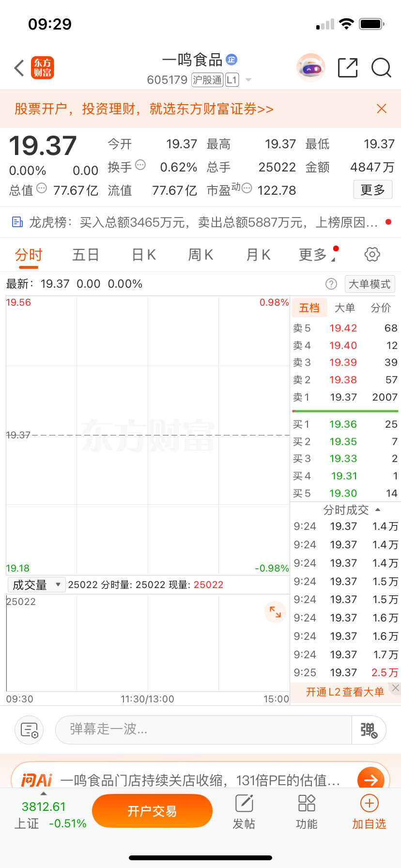Tap the back arrow icon
The height and width of the screenshot is (868, 401).
19,68
